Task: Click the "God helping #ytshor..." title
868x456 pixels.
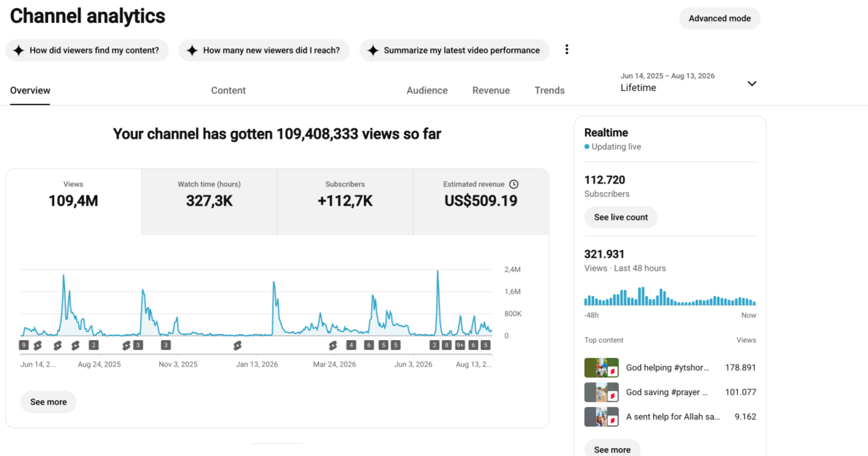Action: pyautogui.click(x=667, y=368)
